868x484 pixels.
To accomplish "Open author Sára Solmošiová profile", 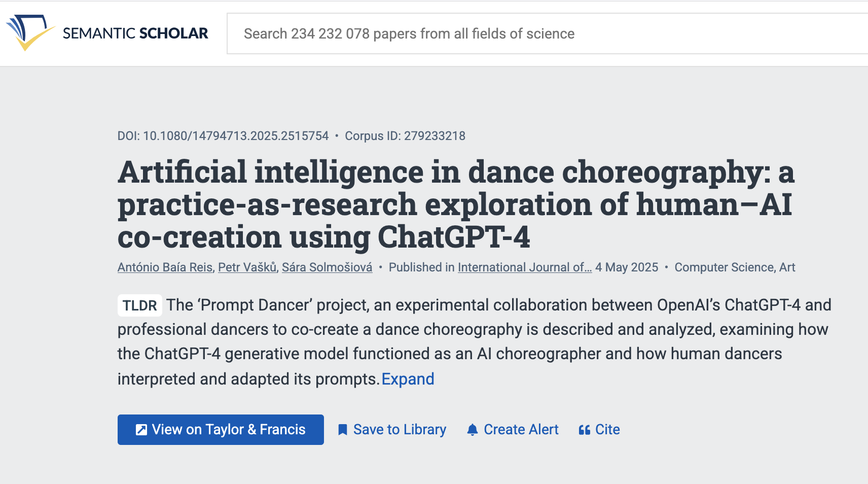I will click(x=327, y=267).
